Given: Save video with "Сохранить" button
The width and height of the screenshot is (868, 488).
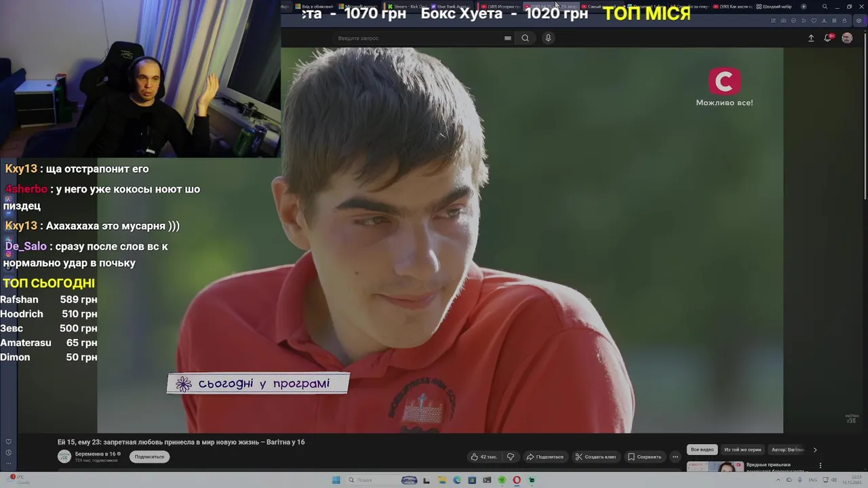Looking at the screenshot, I should pos(644,457).
